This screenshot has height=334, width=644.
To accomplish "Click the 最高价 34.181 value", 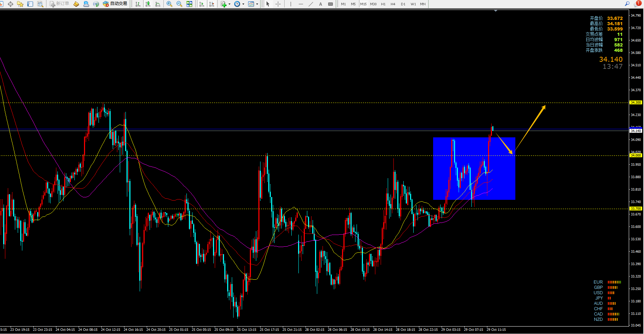I will tap(615, 23).
